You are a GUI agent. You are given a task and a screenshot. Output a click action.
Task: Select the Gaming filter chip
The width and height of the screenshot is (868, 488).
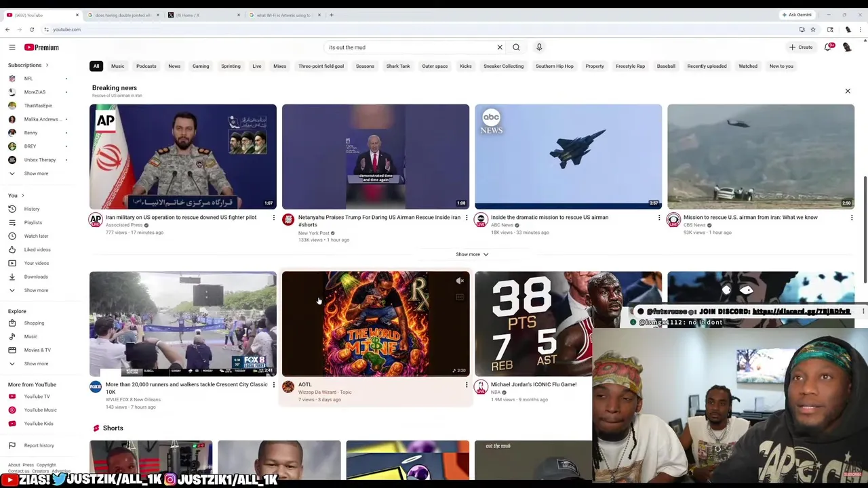[x=201, y=66]
